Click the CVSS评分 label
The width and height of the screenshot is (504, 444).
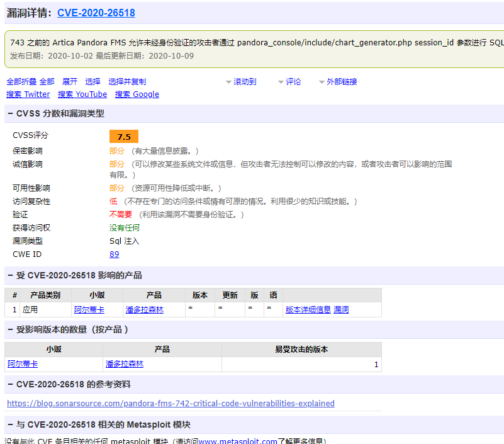(30, 135)
